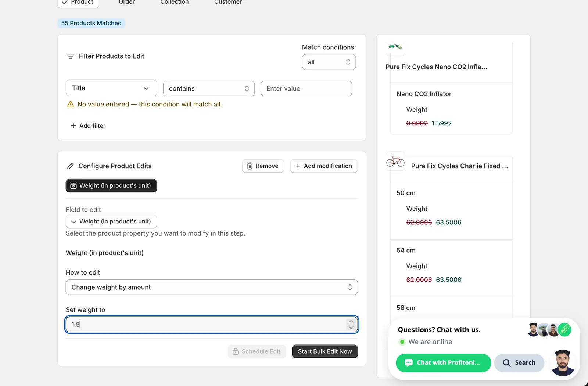Go to the Product tab
588x386 pixels.
[x=78, y=2]
